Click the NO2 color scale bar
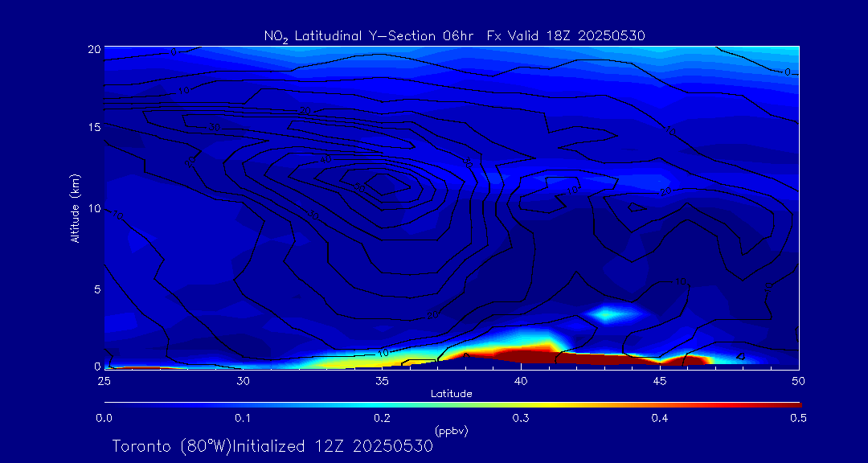 452,405
